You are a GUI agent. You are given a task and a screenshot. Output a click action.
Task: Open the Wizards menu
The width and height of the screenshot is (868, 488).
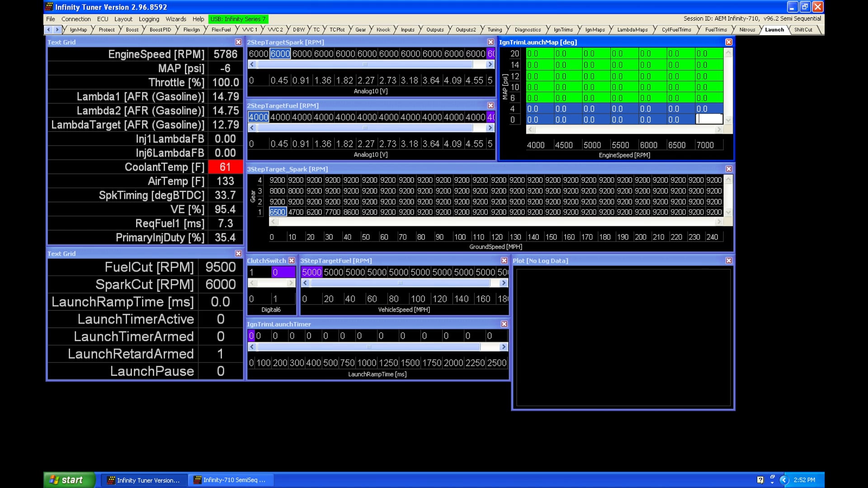(175, 19)
